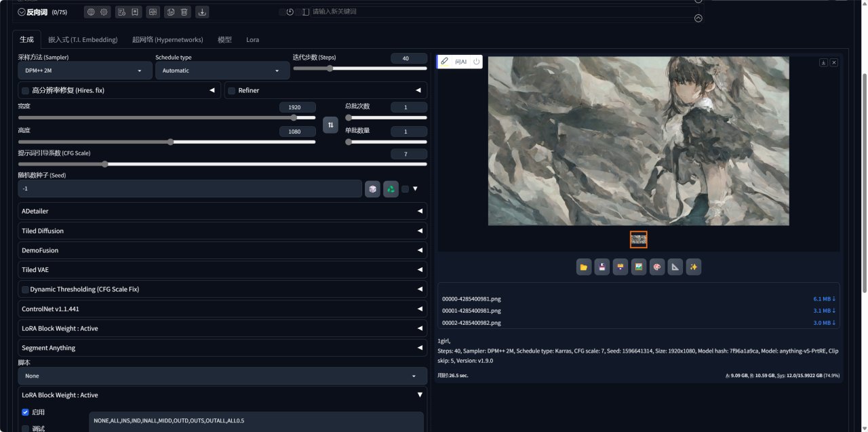Adjust the CFG Scale slider handle

tap(105, 163)
